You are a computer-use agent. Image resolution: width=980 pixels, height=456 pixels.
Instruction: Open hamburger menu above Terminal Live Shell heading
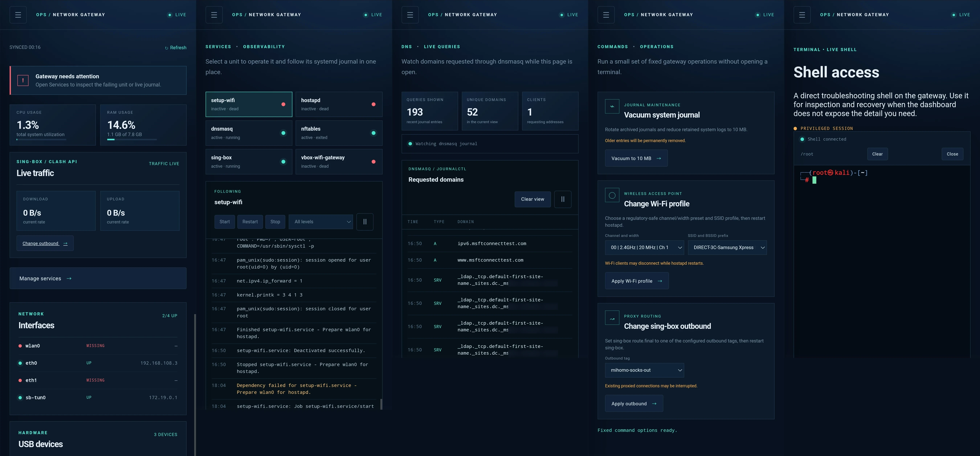coord(802,15)
